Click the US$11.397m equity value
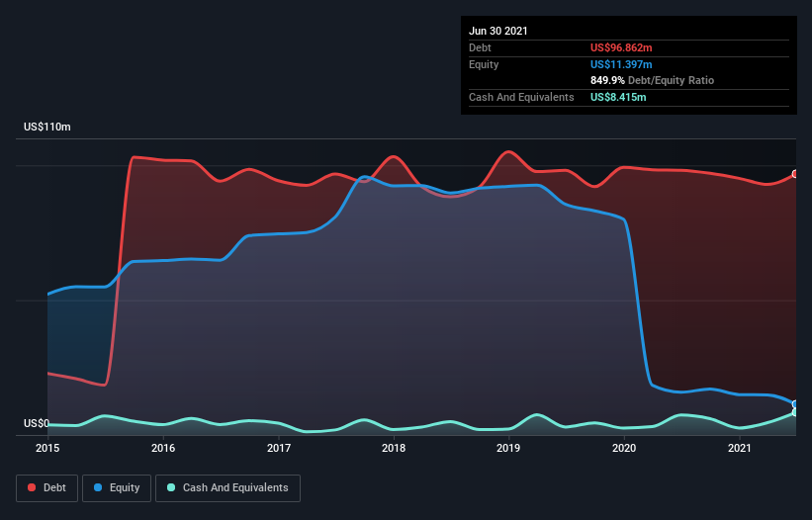This screenshot has width=812, height=520. click(621, 64)
